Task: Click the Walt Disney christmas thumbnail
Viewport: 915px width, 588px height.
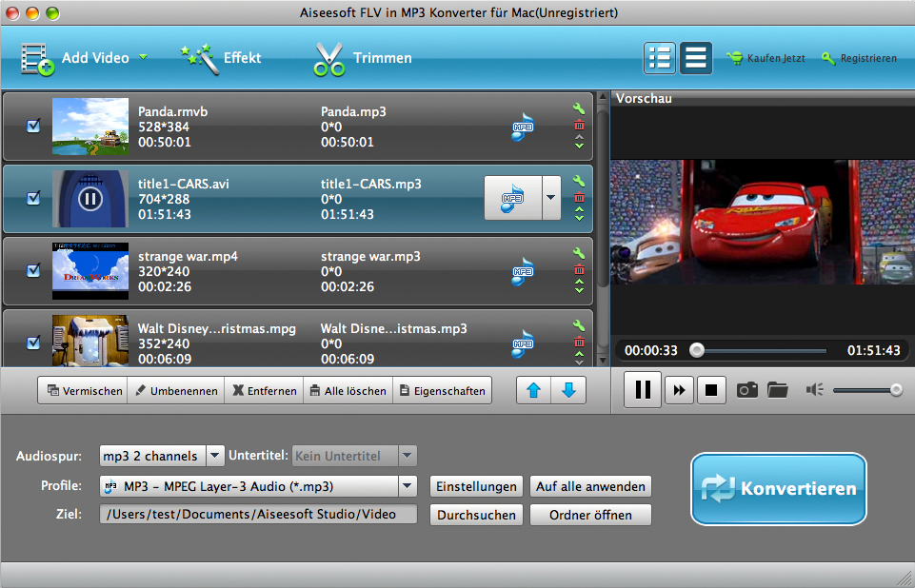Action: [90, 341]
